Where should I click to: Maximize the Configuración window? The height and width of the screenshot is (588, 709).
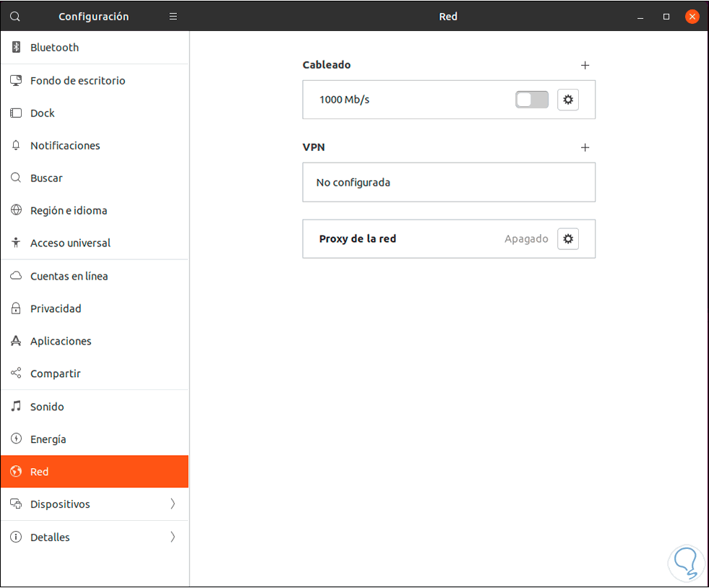[666, 16]
